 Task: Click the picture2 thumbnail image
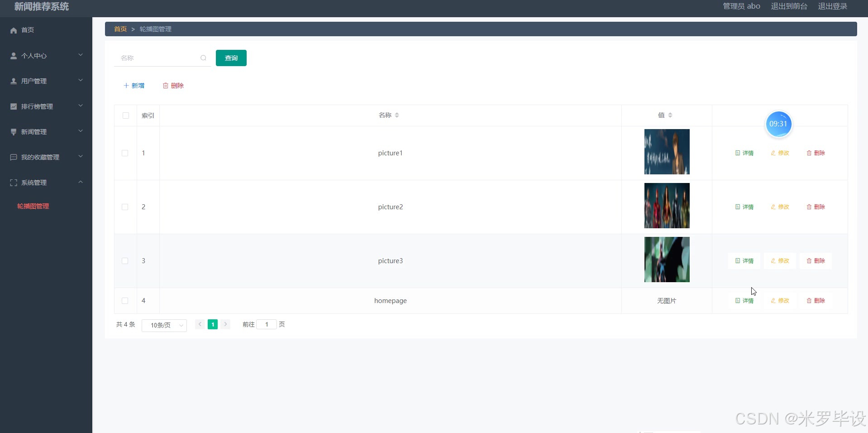point(667,206)
